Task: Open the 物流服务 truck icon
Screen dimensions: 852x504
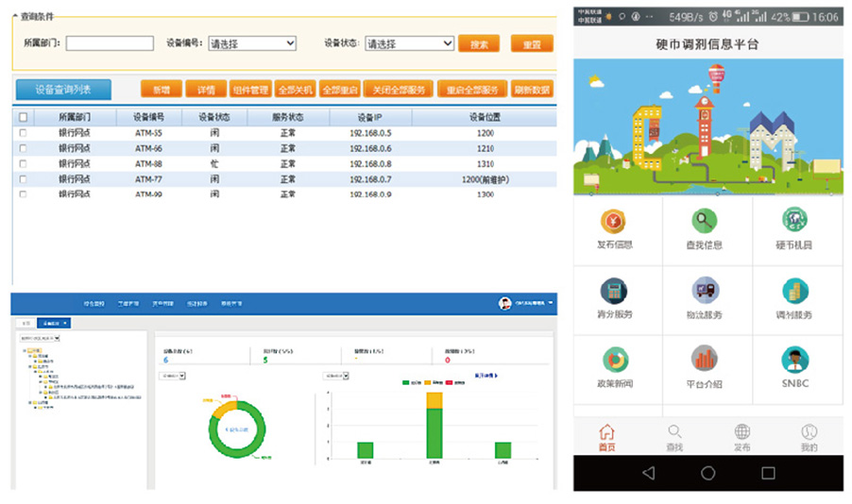Action: [x=704, y=291]
